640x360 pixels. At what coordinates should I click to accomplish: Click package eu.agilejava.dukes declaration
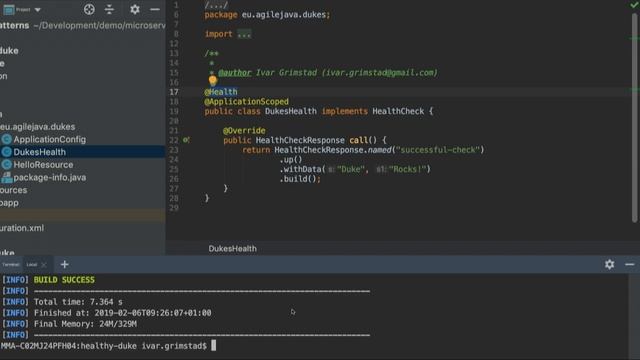(267, 15)
